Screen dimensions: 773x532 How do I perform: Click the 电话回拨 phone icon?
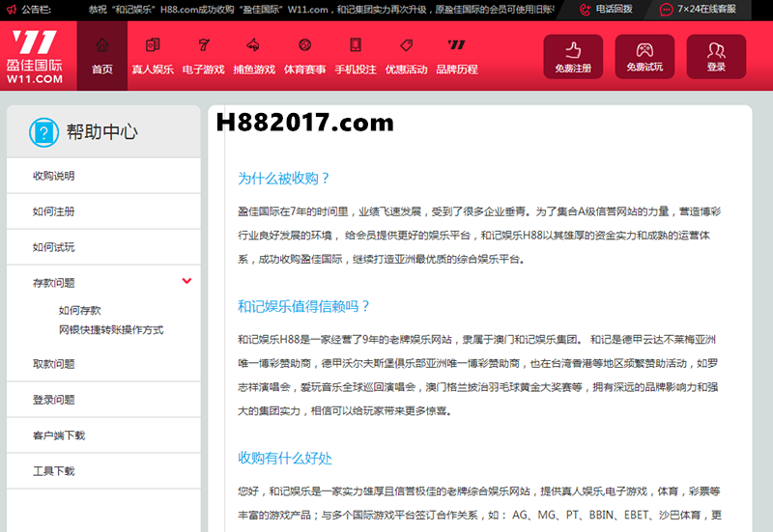click(x=586, y=10)
